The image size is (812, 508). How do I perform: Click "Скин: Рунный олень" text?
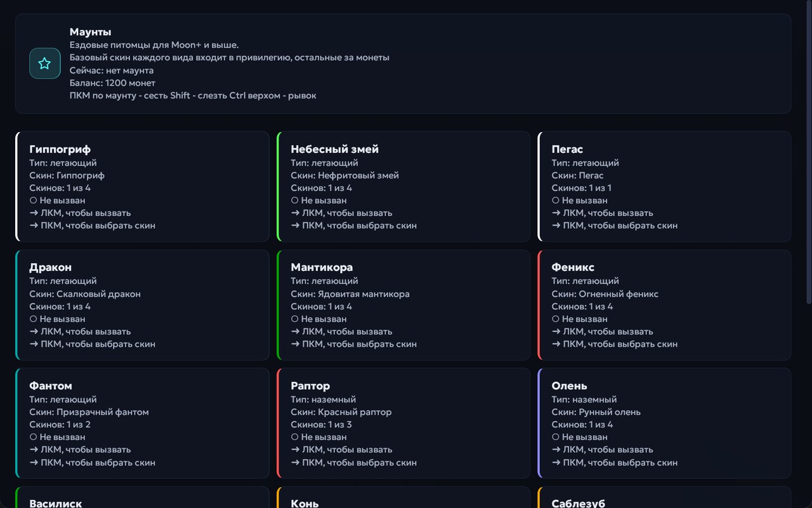596,412
